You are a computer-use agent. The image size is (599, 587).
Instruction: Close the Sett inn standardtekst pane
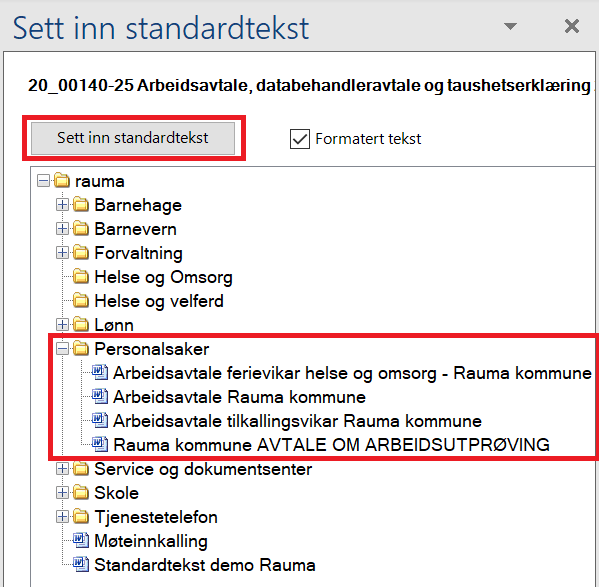click(x=571, y=26)
